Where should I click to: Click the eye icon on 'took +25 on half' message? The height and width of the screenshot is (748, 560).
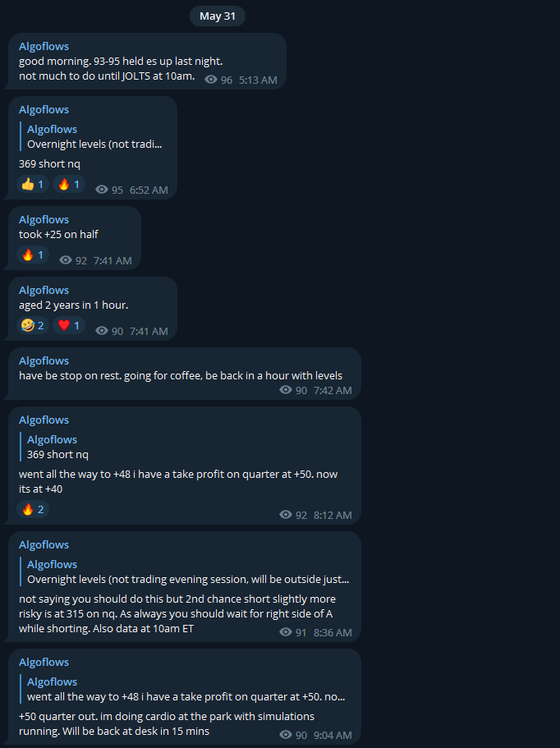coord(68,260)
